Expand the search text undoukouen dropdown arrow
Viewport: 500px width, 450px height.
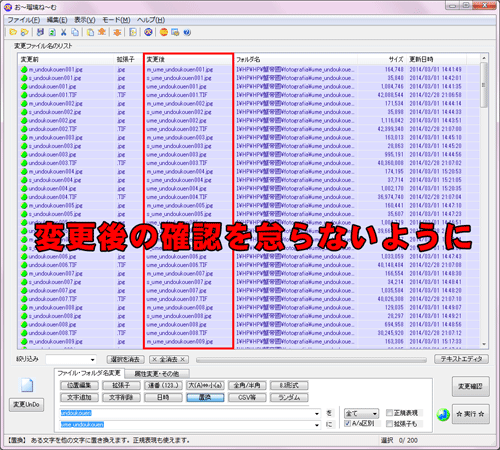[x=317, y=413]
